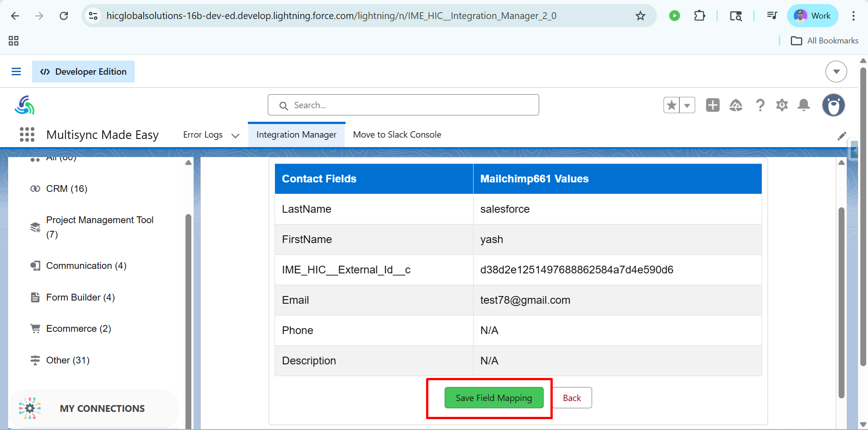Go forward to next browser page

click(x=39, y=16)
